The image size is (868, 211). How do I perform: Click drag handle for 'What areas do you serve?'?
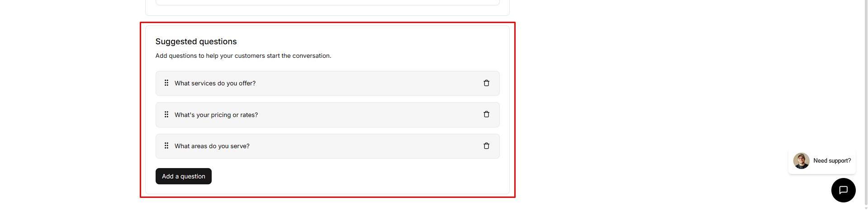[x=166, y=146]
